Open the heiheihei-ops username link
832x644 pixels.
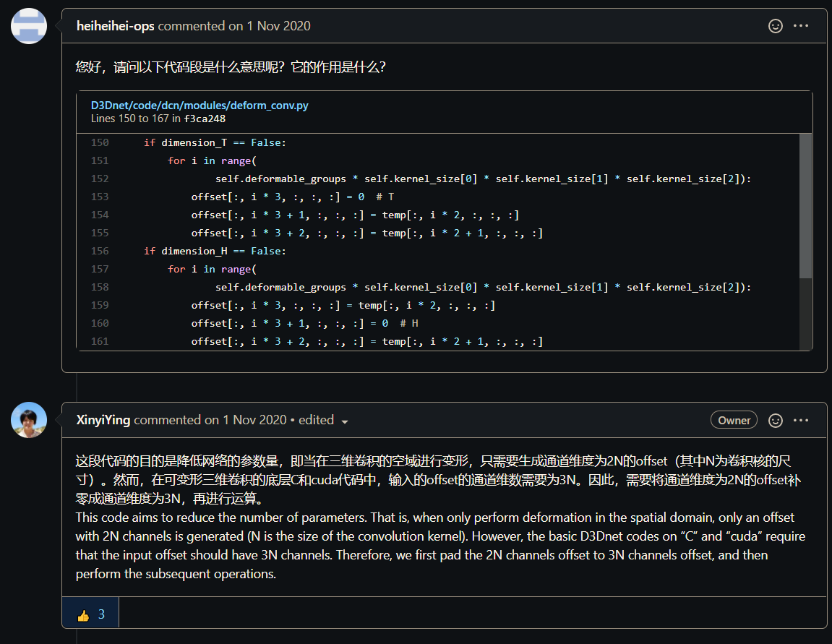[115, 26]
